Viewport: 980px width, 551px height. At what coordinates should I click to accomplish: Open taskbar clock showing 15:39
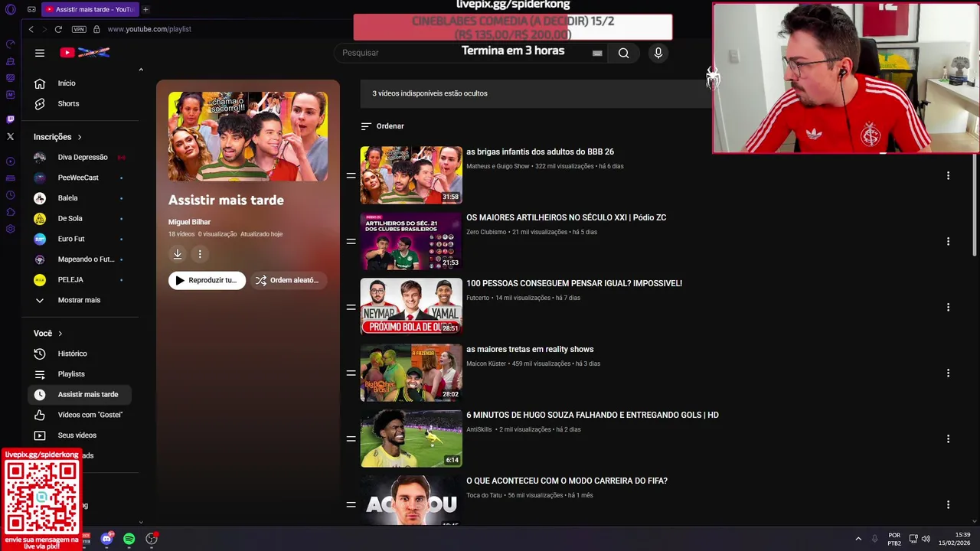tap(955, 539)
